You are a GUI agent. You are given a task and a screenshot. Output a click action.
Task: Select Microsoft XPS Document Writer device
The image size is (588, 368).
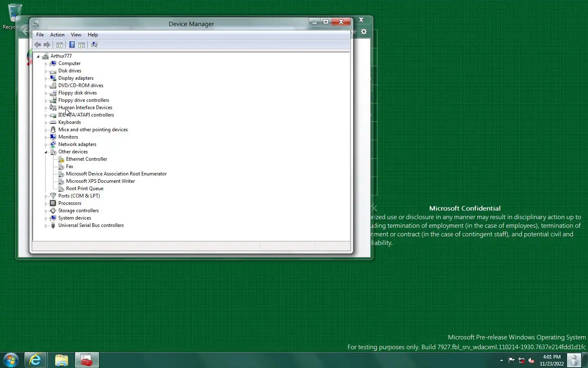tap(100, 181)
